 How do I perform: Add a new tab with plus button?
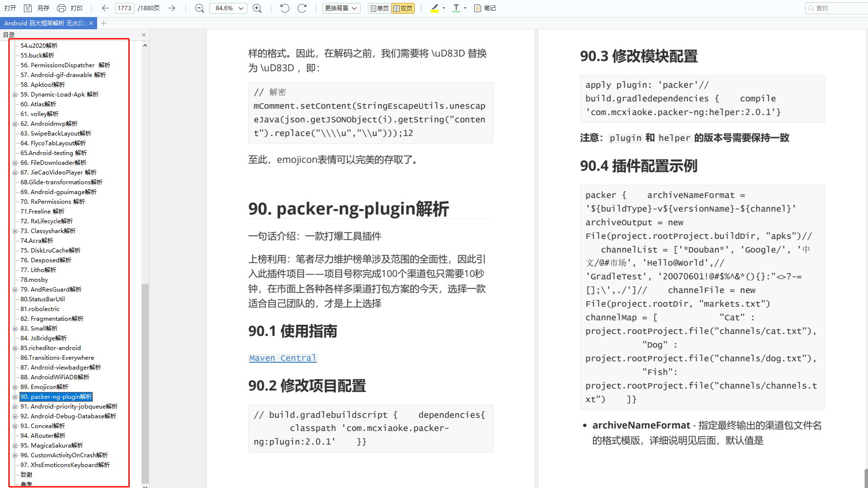pos(103,23)
